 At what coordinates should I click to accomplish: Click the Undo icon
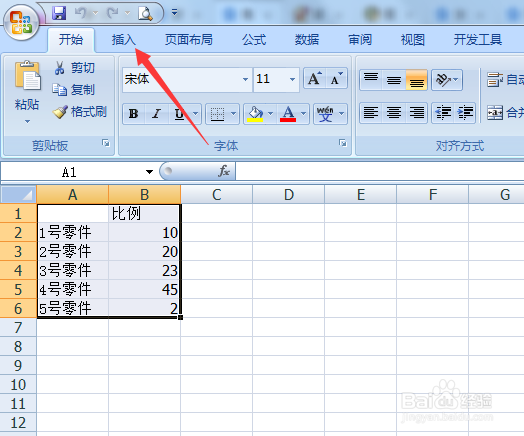coord(81,13)
